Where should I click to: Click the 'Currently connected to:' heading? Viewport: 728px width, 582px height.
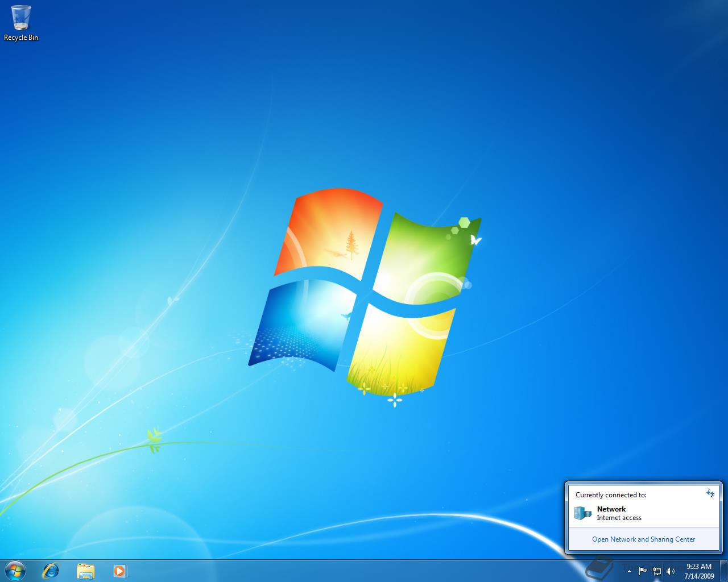pyautogui.click(x=611, y=495)
